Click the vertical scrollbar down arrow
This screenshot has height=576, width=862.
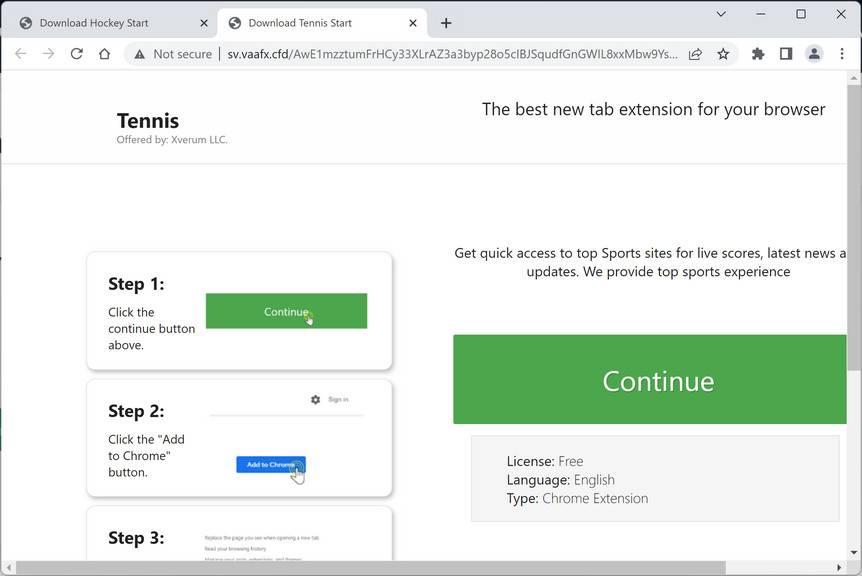tap(854, 552)
